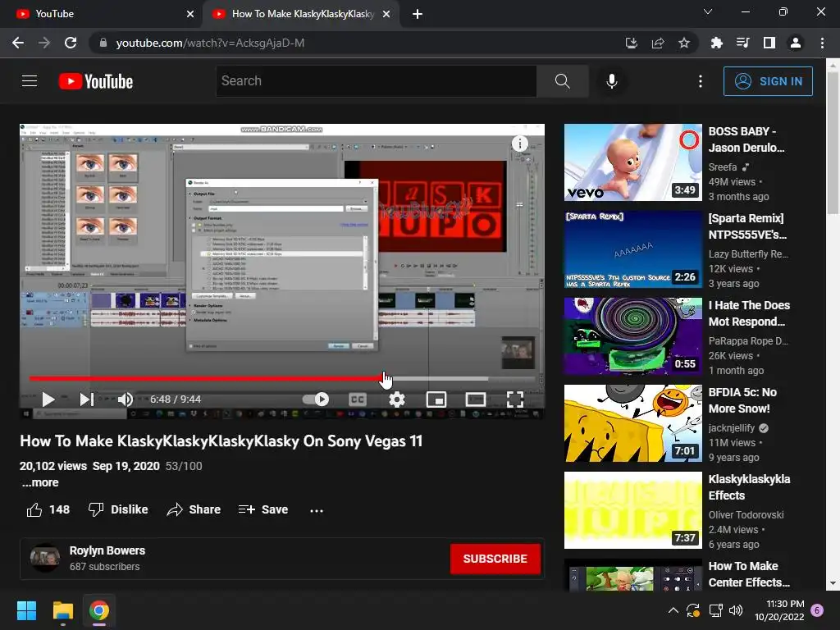Open I Hate The Does Mot Respond thumbnail

pos(632,336)
